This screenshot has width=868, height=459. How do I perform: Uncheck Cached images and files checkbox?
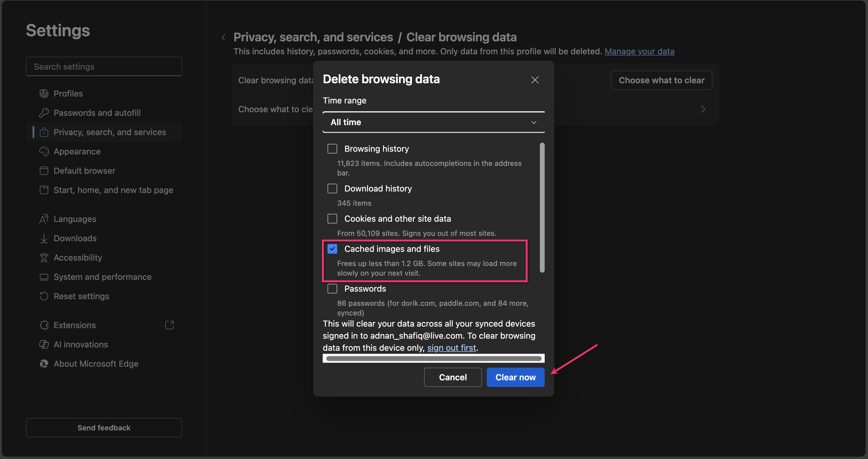pos(332,249)
